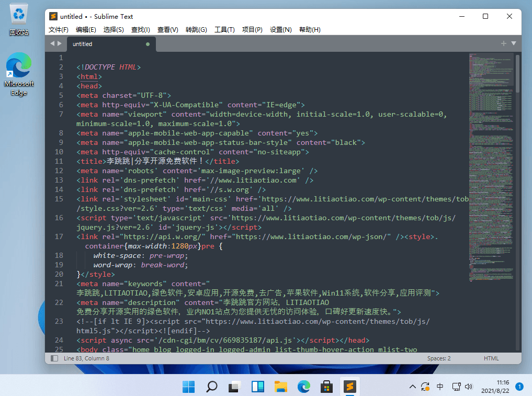Open the tab list dropdown arrow

pyautogui.click(x=514, y=43)
